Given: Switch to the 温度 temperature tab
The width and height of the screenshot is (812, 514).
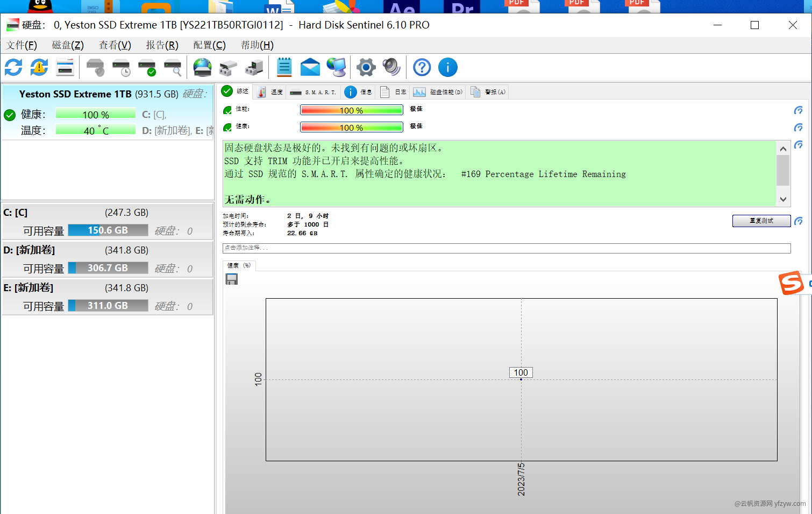Looking at the screenshot, I should (x=269, y=92).
